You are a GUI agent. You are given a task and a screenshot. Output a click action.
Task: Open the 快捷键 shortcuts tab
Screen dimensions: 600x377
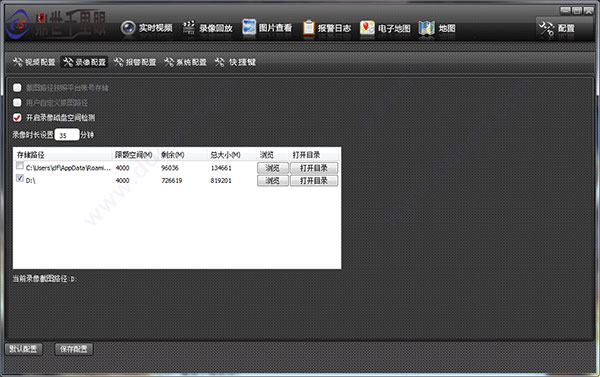[235, 62]
